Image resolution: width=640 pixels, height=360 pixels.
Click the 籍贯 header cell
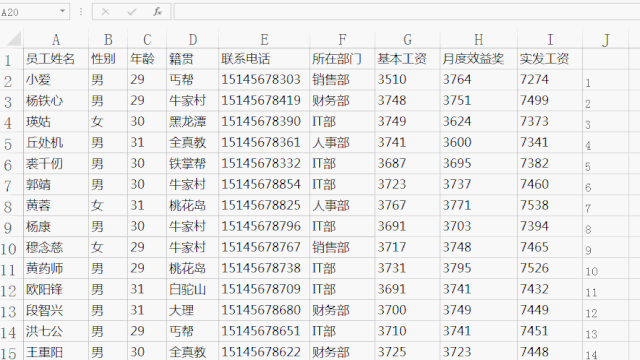[193, 59]
